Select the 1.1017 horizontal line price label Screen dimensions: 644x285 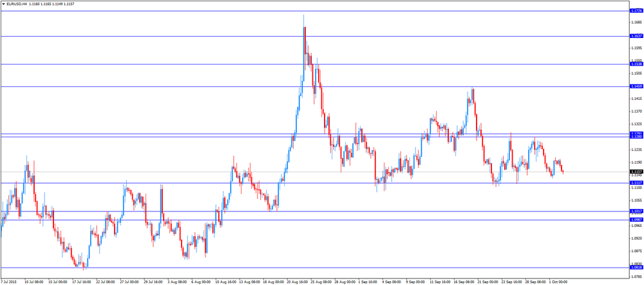pos(636,211)
